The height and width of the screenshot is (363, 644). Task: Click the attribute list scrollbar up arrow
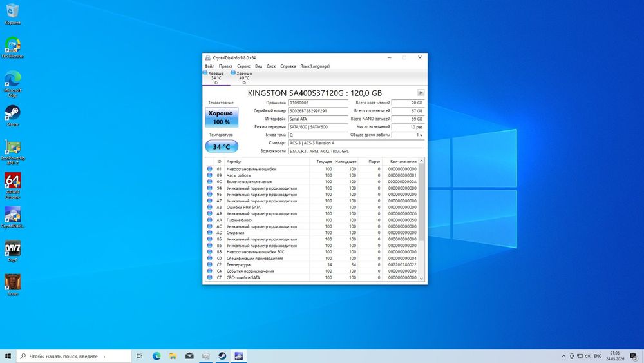tap(421, 161)
